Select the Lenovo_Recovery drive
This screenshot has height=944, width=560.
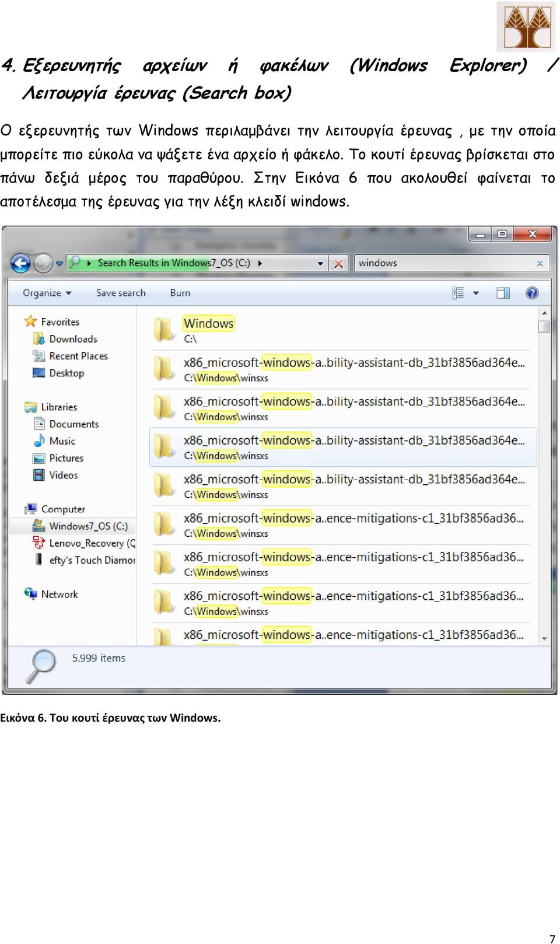[92, 543]
